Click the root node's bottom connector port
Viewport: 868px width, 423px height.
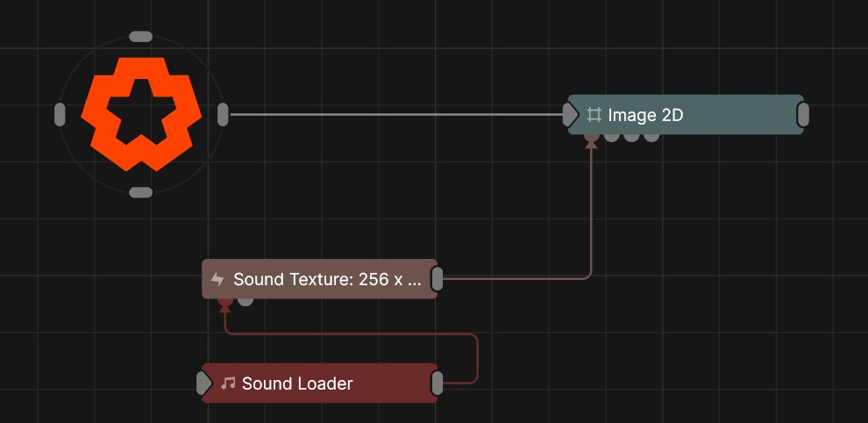pos(140,192)
